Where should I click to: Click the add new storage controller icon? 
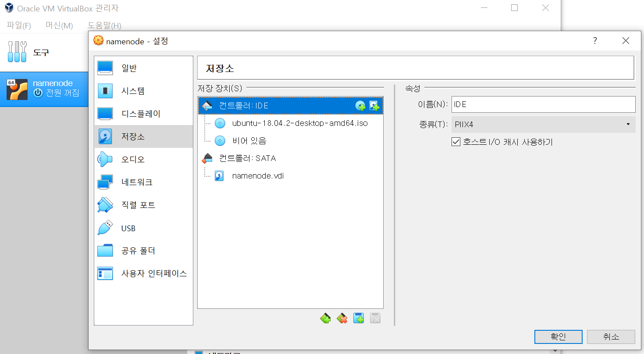[325, 318]
